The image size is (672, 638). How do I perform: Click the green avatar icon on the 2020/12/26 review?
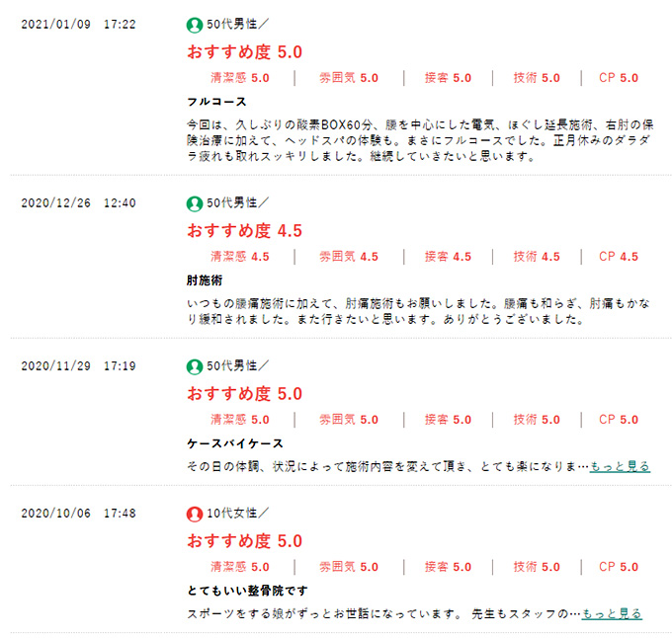[x=195, y=203]
